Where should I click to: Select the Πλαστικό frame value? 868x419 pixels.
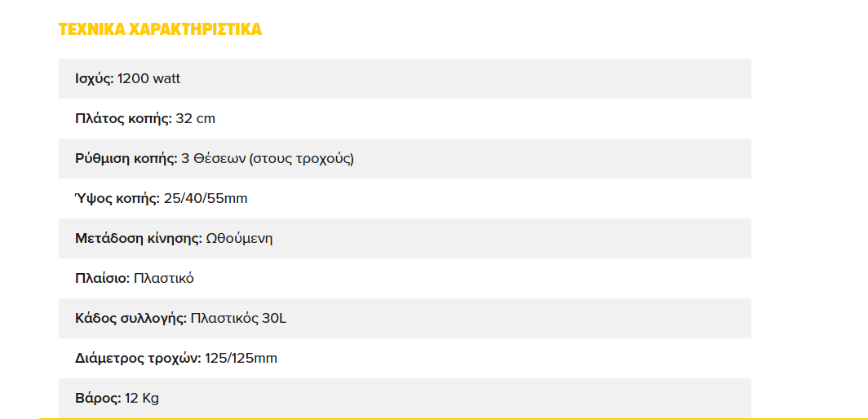pyautogui.click(x=164, y=279)
